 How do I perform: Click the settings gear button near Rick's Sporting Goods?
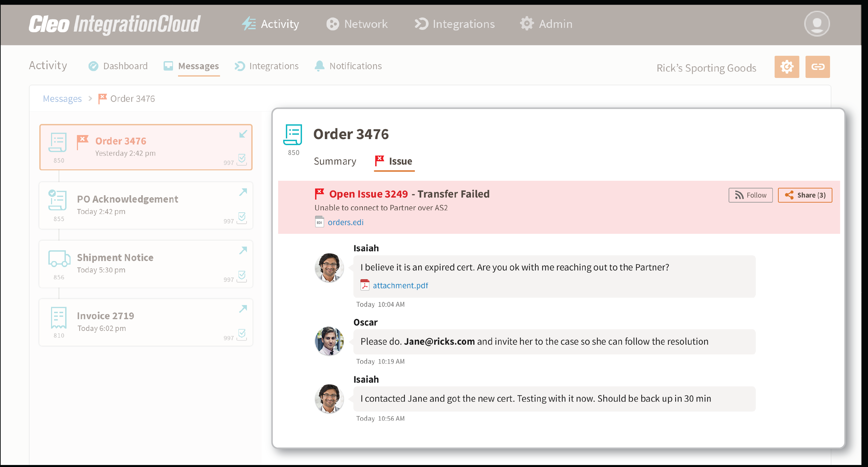tap(787, 67)
